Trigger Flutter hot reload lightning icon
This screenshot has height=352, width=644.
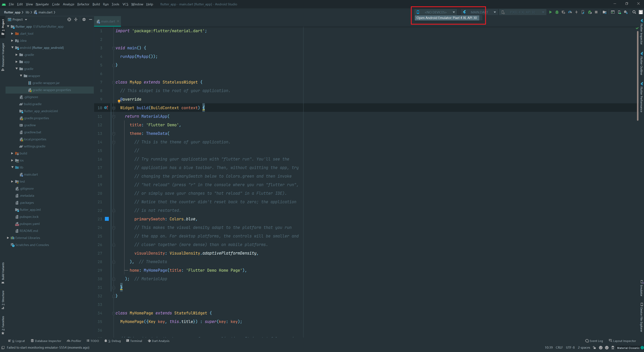[x=577, y=12]
